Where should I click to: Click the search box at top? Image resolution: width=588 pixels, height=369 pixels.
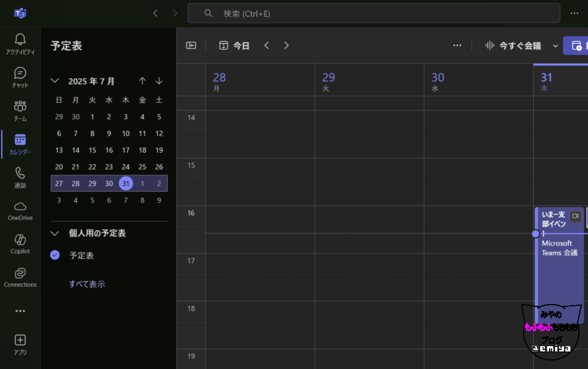pos(373,13)
